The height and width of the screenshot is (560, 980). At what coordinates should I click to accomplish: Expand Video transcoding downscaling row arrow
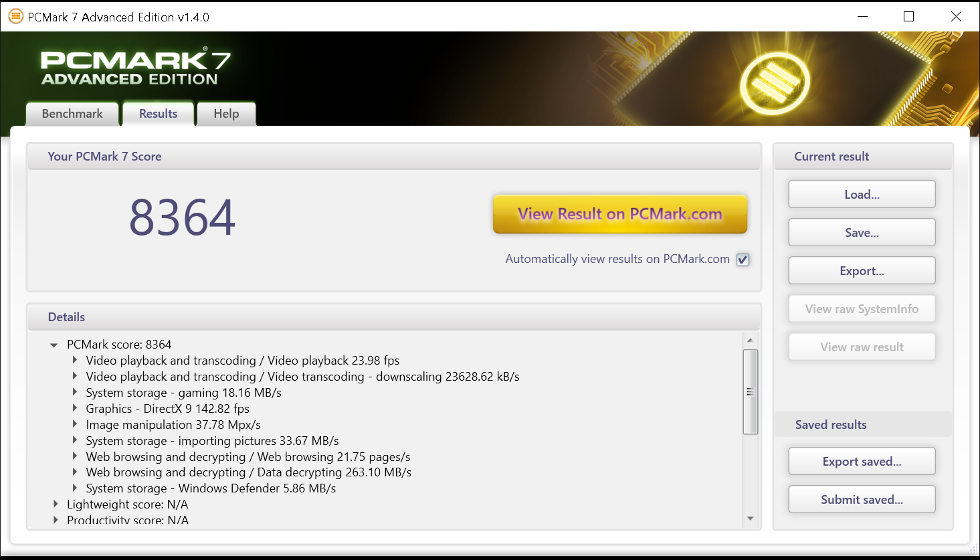click(x=75, y=376)
